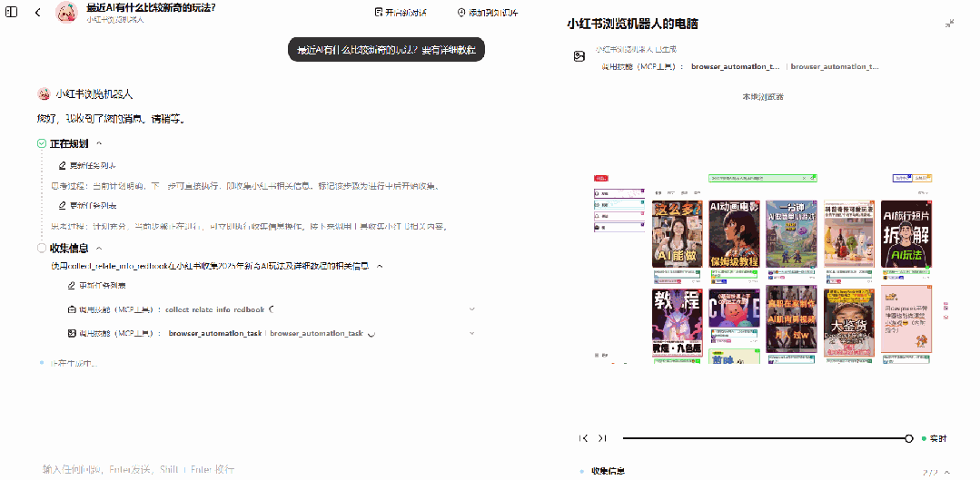980x480 pixels.
Task: Click the green search bar in the browser preview
Action: coord(763,179)
